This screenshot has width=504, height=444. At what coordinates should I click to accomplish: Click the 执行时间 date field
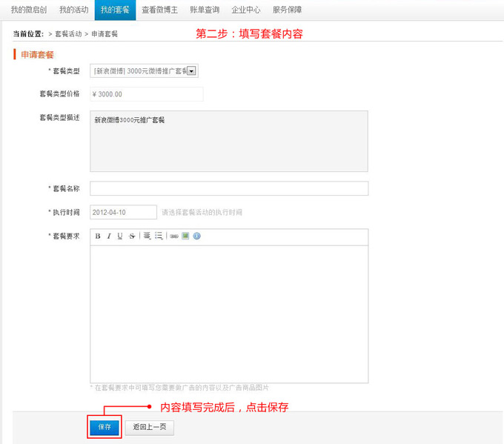point(123,212)
